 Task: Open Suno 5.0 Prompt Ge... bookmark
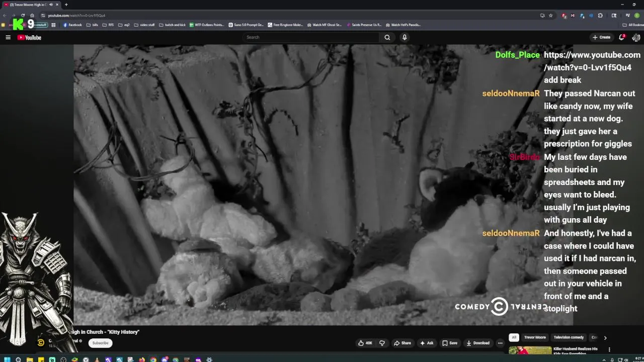coord(246,25)
